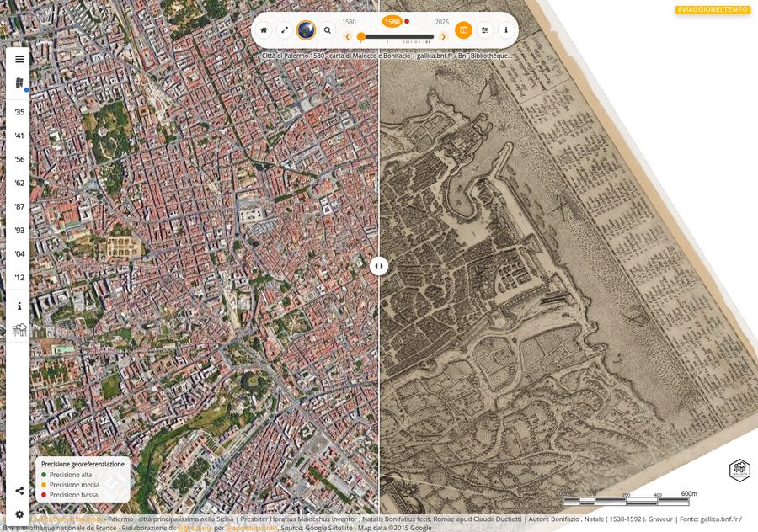Viewport: 758px width, 532px height.
Task: Open the adjustment sliders options button
Action: pos(484,30)
